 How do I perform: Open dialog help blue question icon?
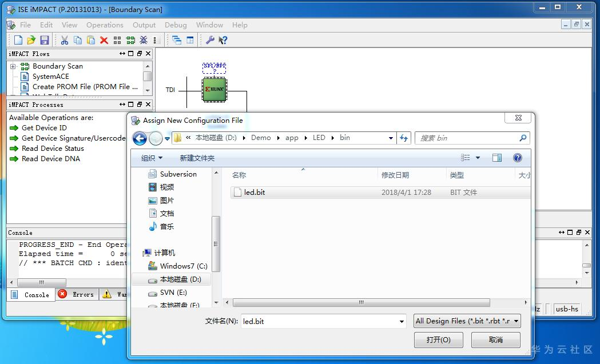coord(517,158)
